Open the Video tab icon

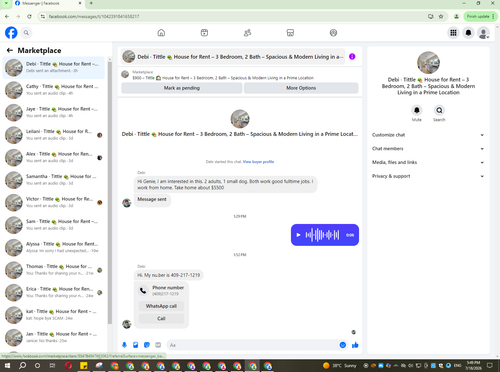coord(204,33)
